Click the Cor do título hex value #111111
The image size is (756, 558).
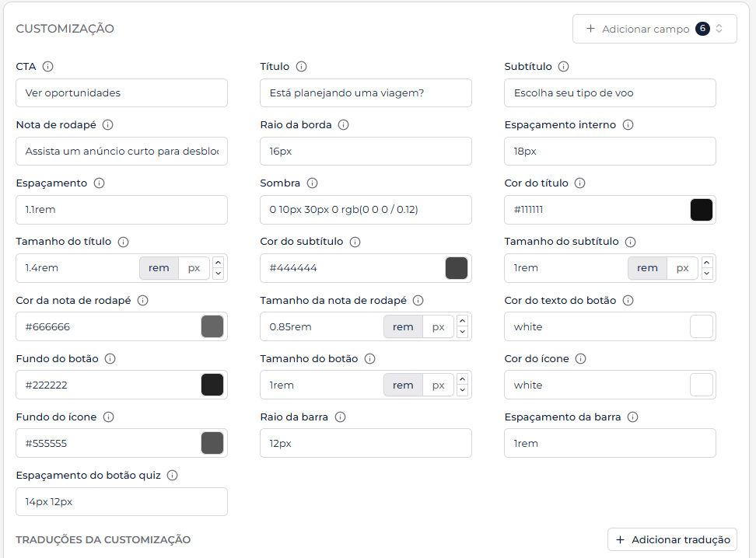click(528, 210)
